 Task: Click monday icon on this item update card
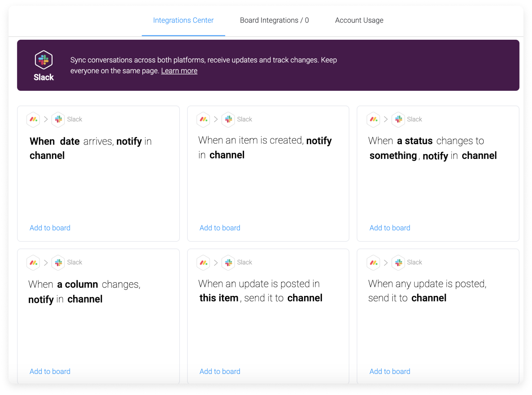tap(203, 263)
